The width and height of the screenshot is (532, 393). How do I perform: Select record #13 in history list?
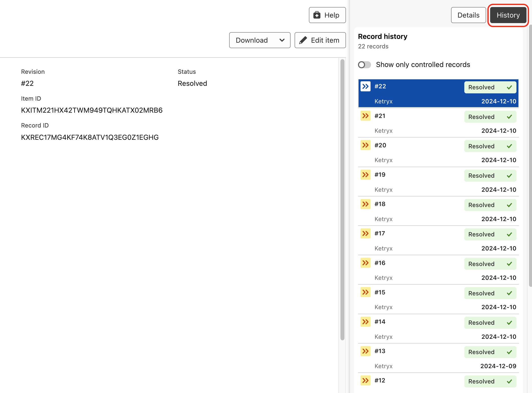tap(438, 358)
